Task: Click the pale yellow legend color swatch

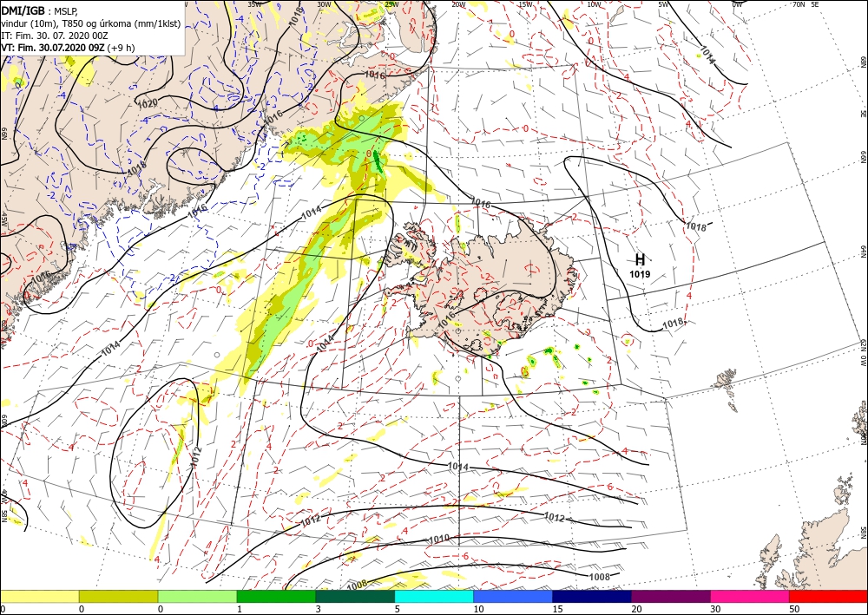Action: [39, 596]
